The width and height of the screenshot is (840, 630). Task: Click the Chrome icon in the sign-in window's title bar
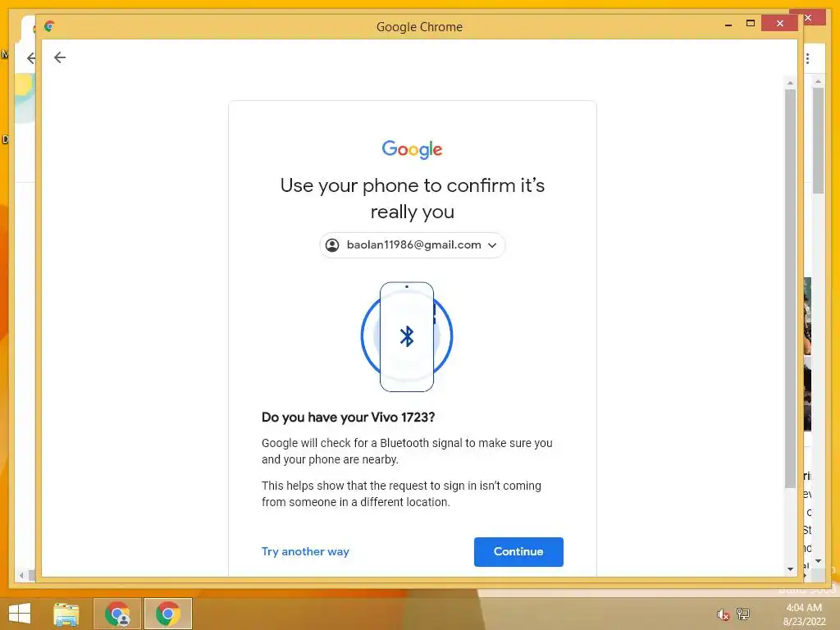tap(49, 25)
